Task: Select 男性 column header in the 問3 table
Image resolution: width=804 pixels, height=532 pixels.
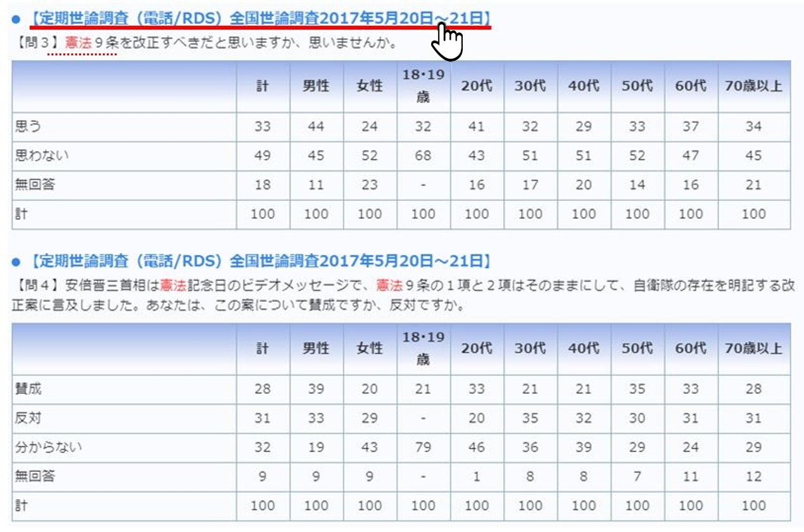Action: coord(316,87)
